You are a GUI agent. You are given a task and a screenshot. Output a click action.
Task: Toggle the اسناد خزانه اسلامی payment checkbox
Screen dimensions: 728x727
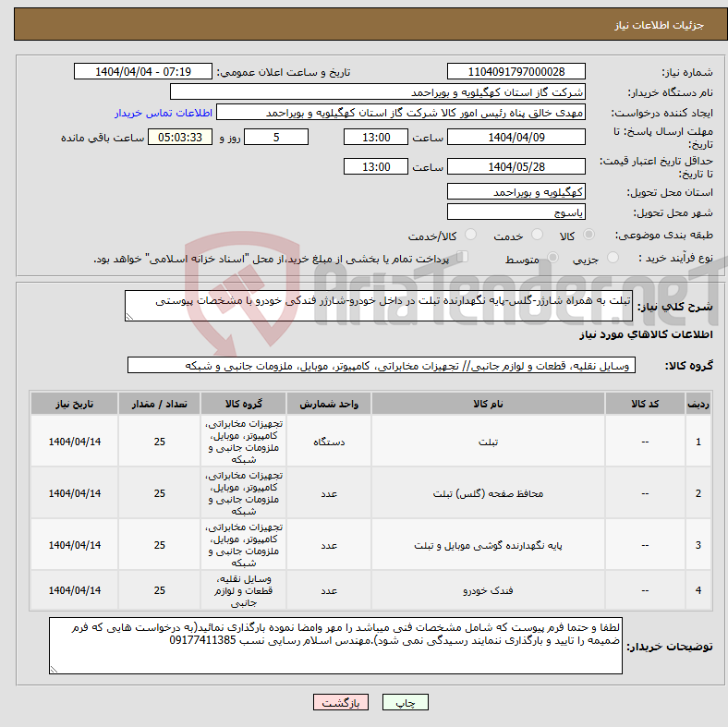point(462,257)
